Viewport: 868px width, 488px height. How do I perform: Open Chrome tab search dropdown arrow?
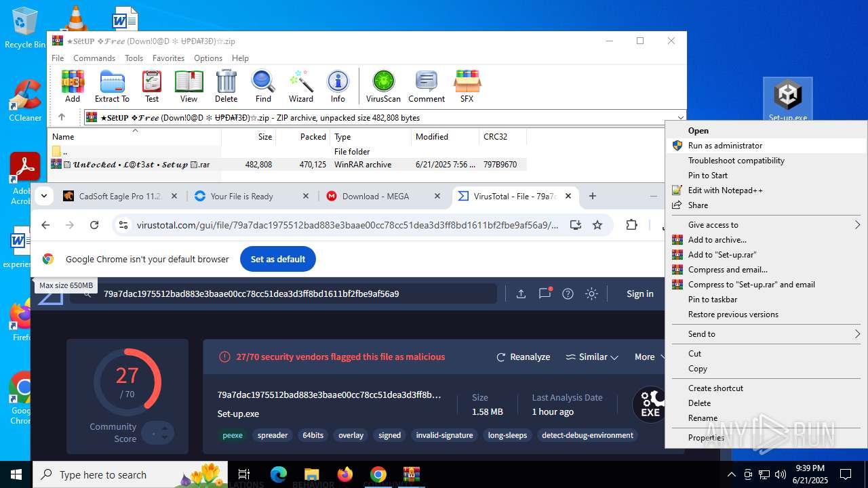(44, 196)
